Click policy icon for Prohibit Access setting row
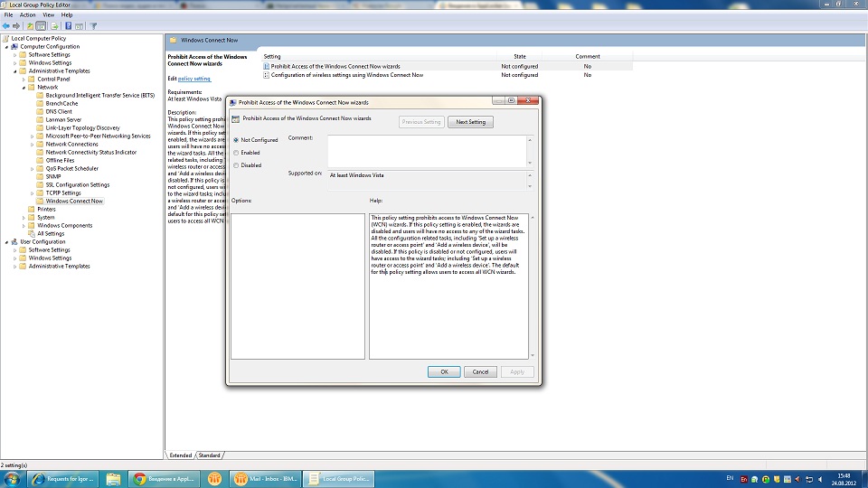Viewport: 868px width, 488px height. pyautogui.click(x=266, y=66)
